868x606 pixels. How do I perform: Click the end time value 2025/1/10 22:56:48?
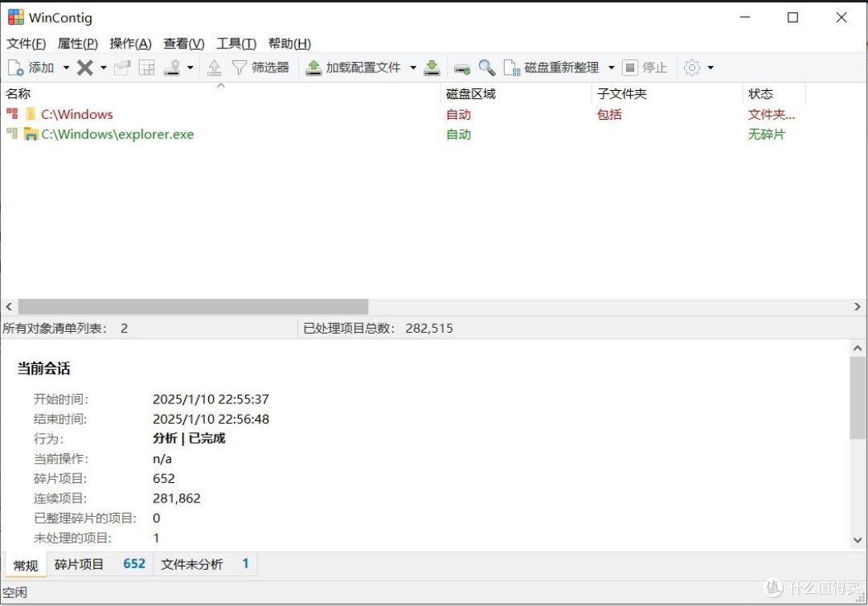coord(211,419)
